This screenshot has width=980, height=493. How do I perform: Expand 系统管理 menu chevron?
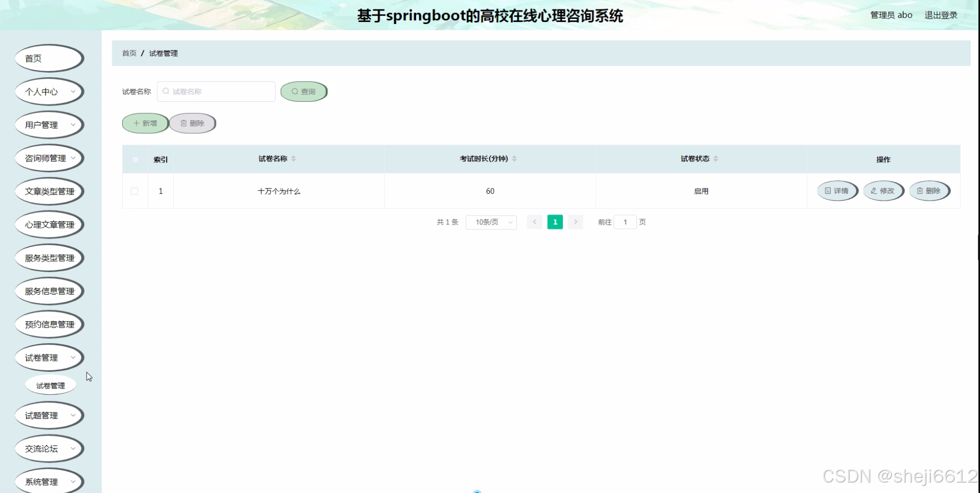pyautogui.click(x=73, y=482)
